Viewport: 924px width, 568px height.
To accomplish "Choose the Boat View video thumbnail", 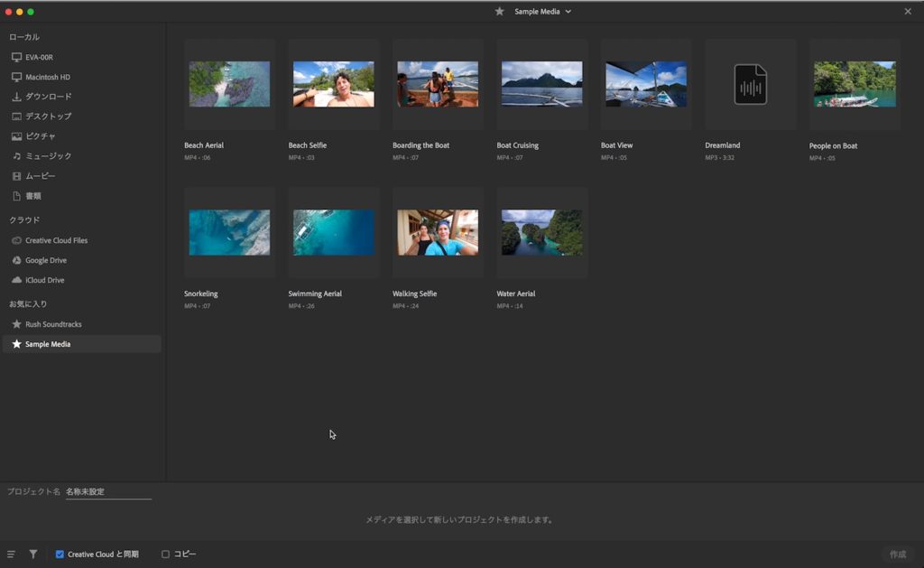I will coord(646,84).
